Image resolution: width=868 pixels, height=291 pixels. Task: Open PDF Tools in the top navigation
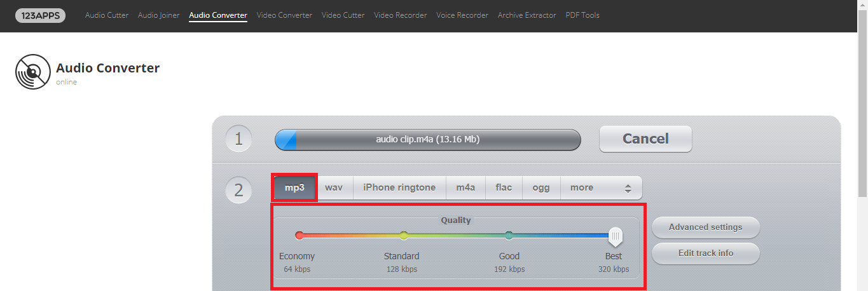point(582,15)
